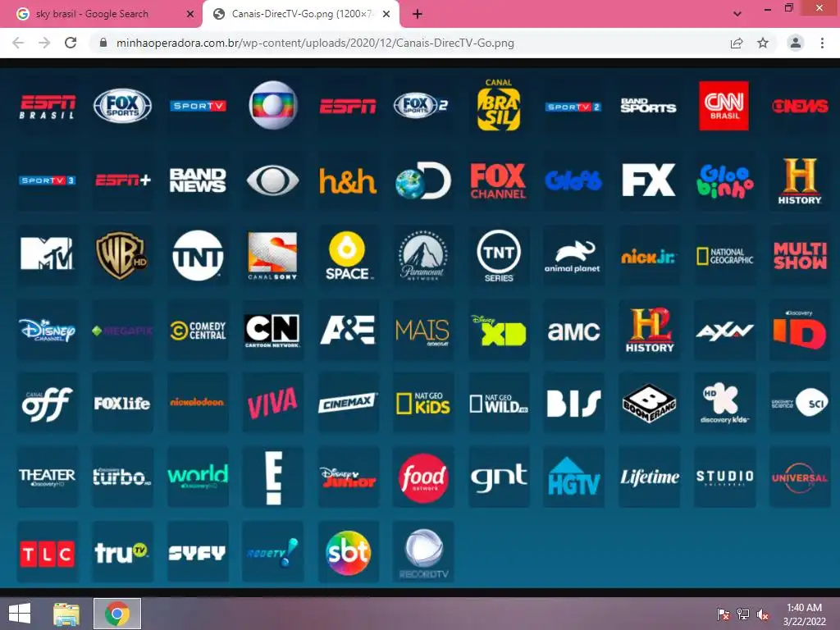Click the Disney Channel logo
The image size is (840, 630).
click(47, 330)
